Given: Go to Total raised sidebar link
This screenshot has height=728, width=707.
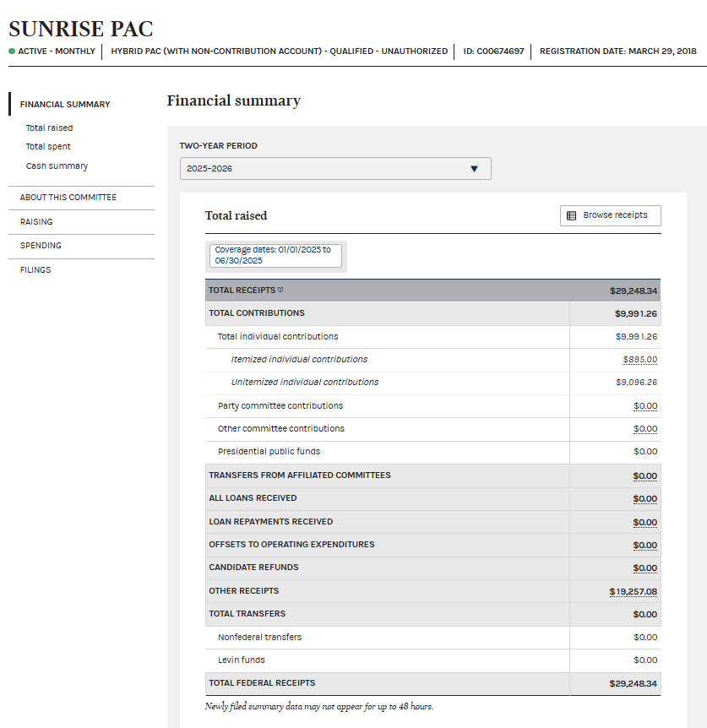Looking at the screenshot, I should pyautogui.click(x=49, y=128).
